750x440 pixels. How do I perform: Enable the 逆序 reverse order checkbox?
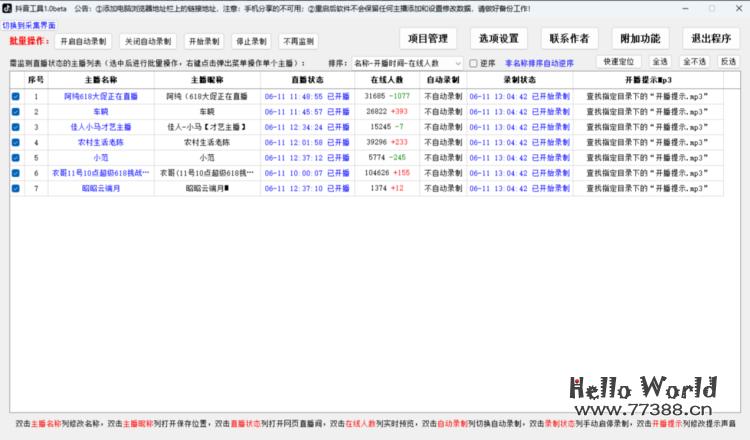click(x=473, y=63)
